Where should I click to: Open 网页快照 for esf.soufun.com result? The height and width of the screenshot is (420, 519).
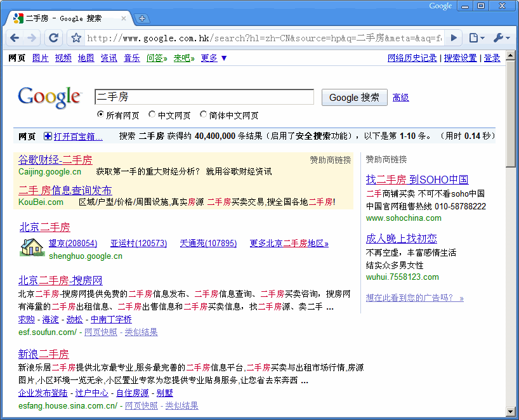(x=101, y=332)
